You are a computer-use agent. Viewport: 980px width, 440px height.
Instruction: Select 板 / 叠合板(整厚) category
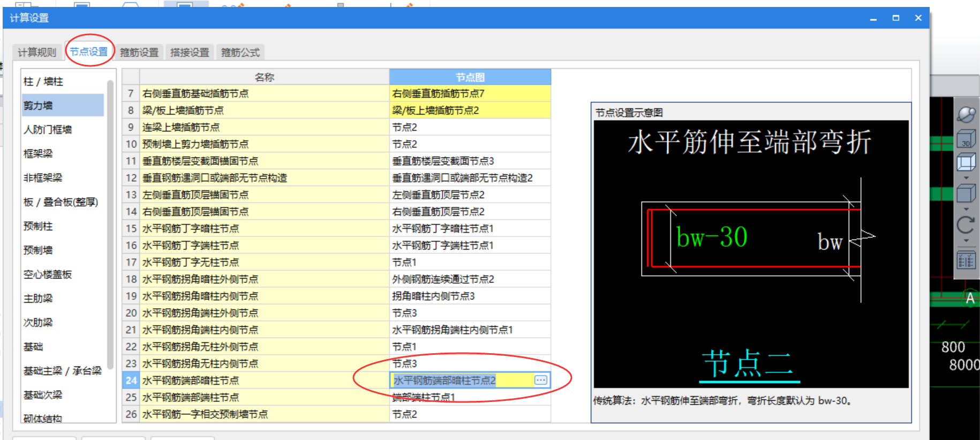[x=63, y=202]
